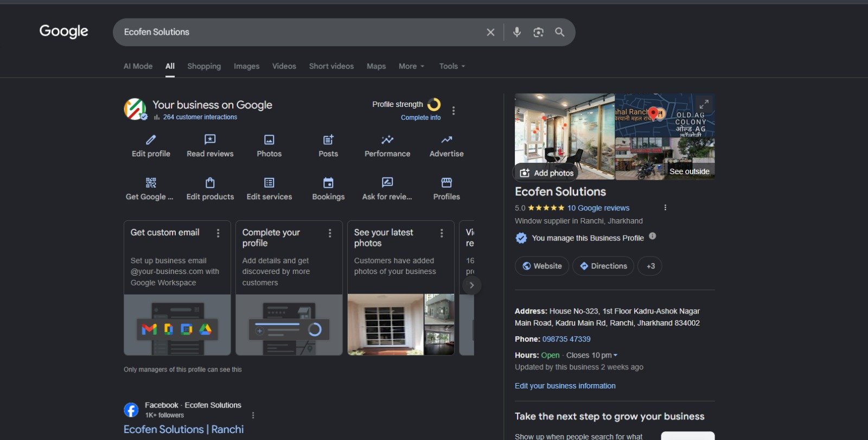Open the Short videos tab

click(x=331, y=66)
